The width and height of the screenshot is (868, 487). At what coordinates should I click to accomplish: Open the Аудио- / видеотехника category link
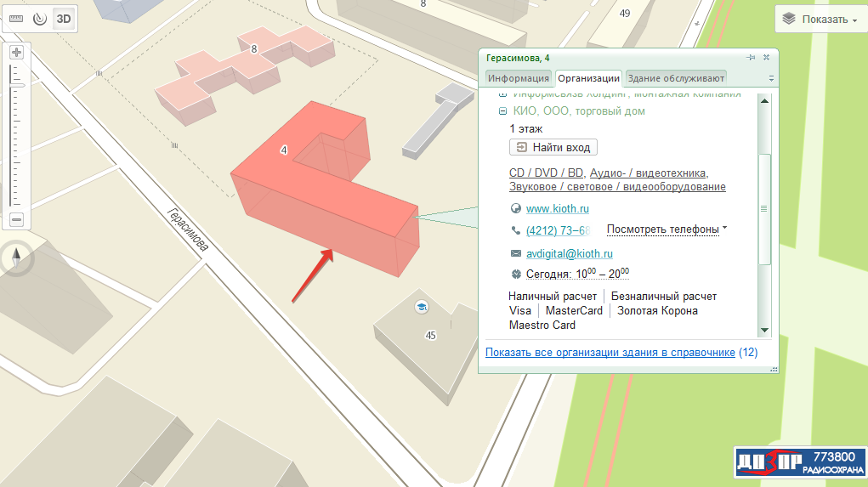(648, 173)
